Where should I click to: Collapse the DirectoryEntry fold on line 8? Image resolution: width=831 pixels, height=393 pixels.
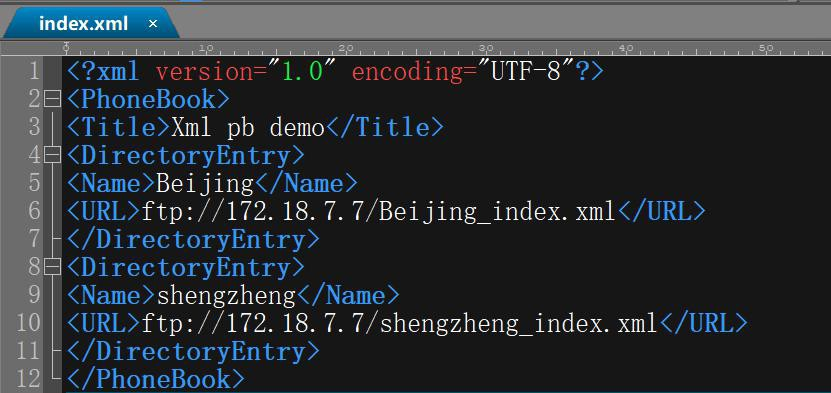click(52, 267)
